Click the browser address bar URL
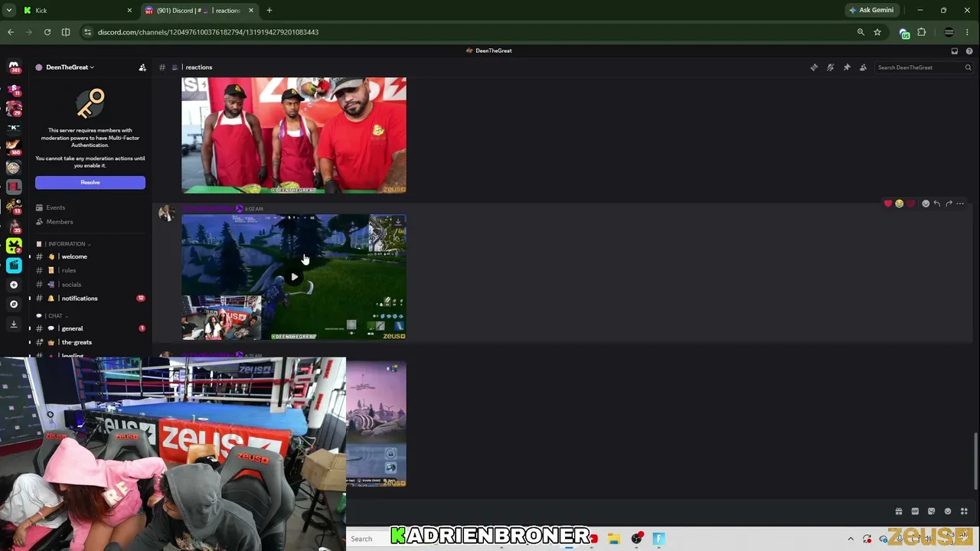 [x=208, y=32]
